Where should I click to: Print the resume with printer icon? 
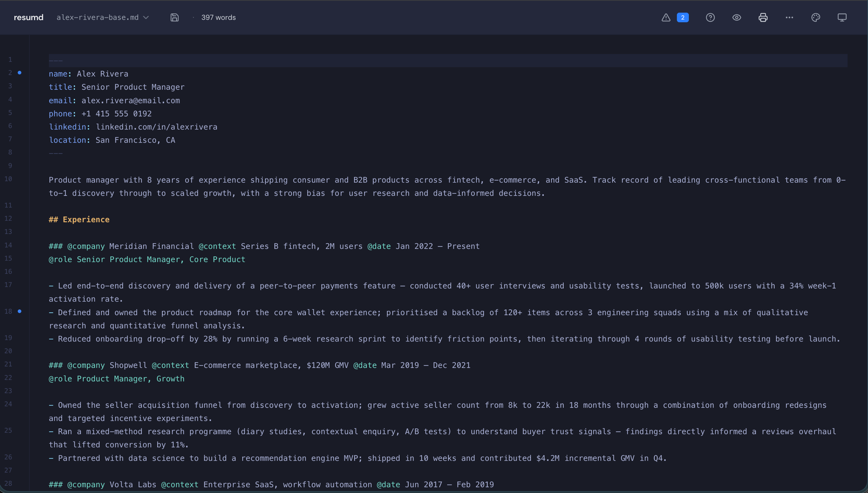[763, 17]
